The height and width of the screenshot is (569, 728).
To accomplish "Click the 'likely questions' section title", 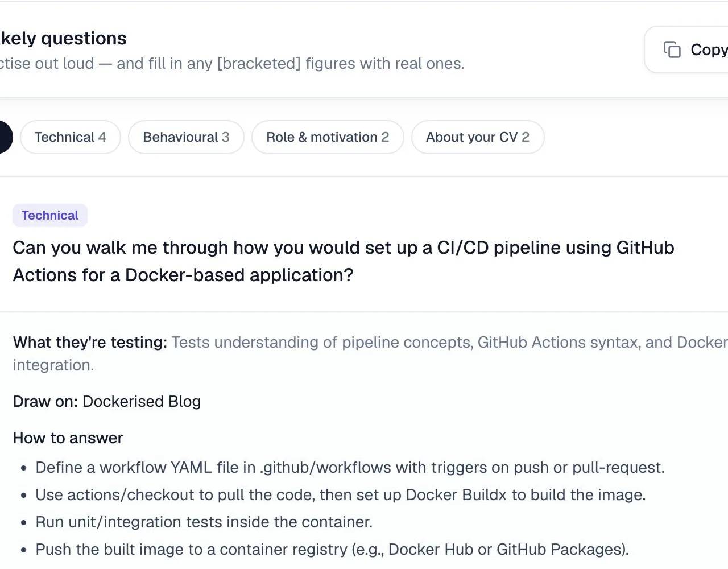I will click(63, 38).
